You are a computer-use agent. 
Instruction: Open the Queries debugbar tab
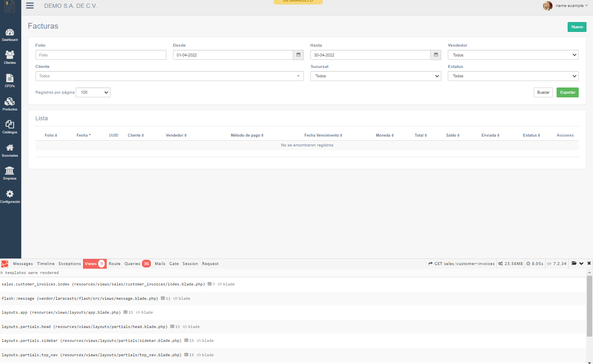click(x=137, y=264)
